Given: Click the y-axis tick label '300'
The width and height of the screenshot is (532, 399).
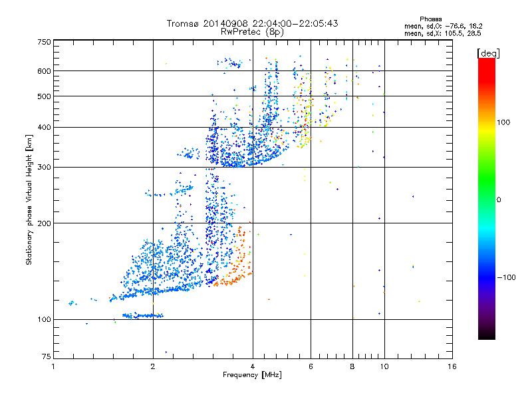Looking at the screenshot, I should pos(45,168).
